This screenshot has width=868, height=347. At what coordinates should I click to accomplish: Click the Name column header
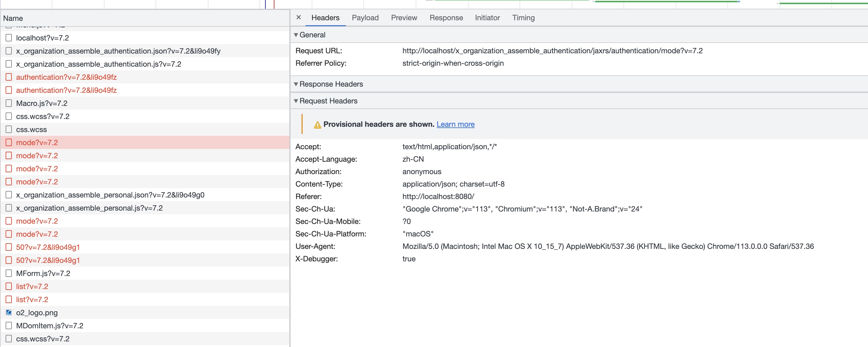tap(13, 18)
